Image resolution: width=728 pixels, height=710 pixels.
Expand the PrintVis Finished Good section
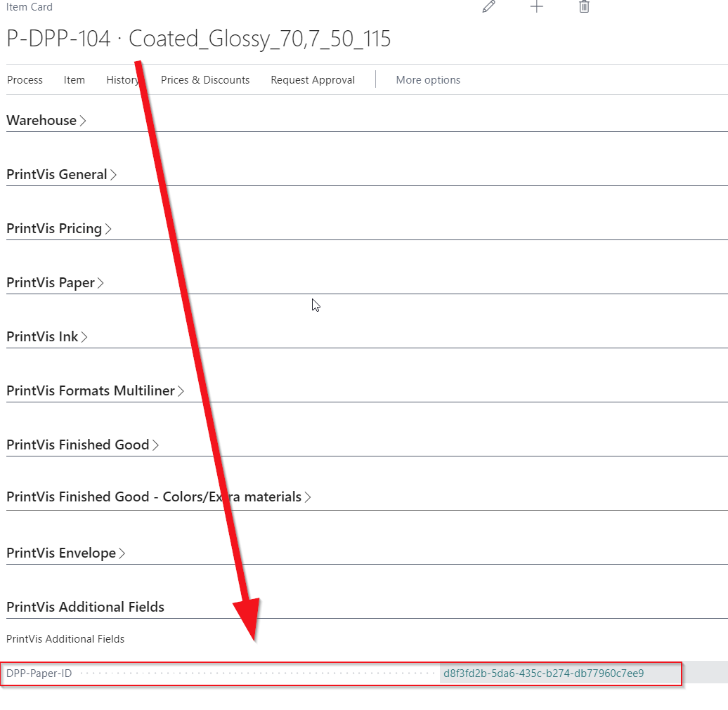coord(79,445)
